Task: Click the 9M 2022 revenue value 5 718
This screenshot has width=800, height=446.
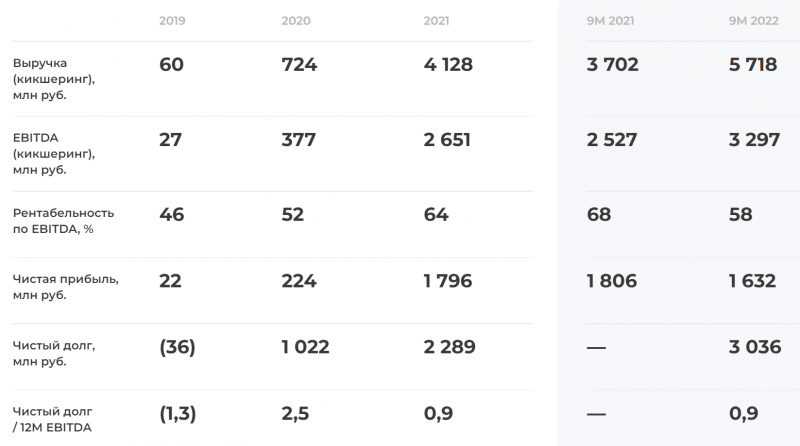Action: coord(753,65)
